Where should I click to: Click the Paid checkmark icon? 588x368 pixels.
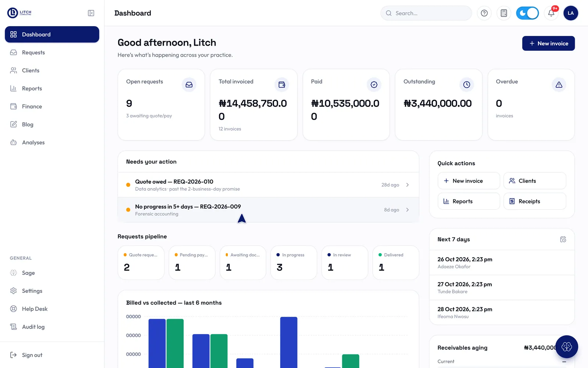[x=374, y=85]
